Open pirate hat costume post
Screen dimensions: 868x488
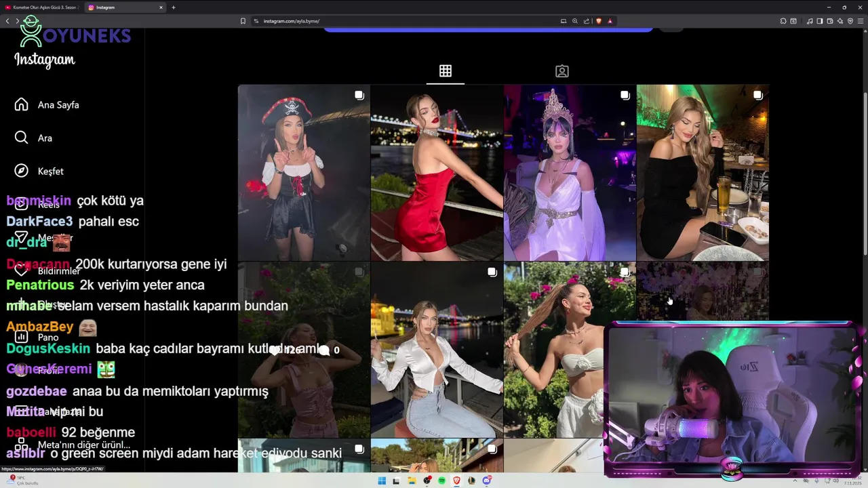(304, 172)
